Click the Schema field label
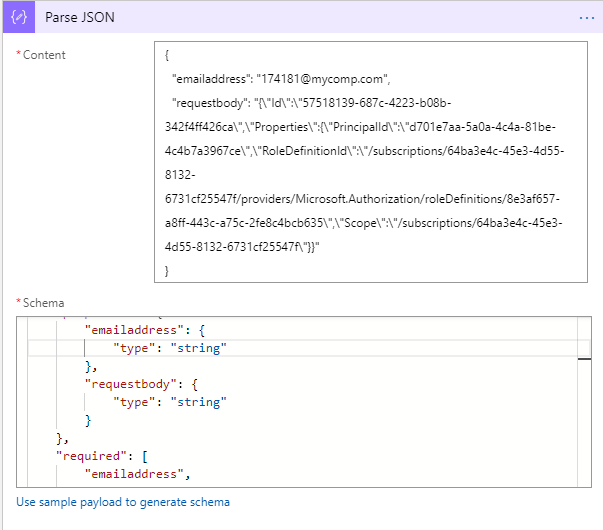 [43, 303]
